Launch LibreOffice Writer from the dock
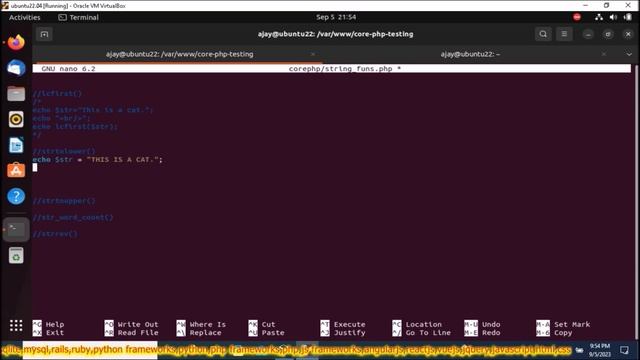The height and width of the screenshot is (360, 640). click(x=16, y=145)
